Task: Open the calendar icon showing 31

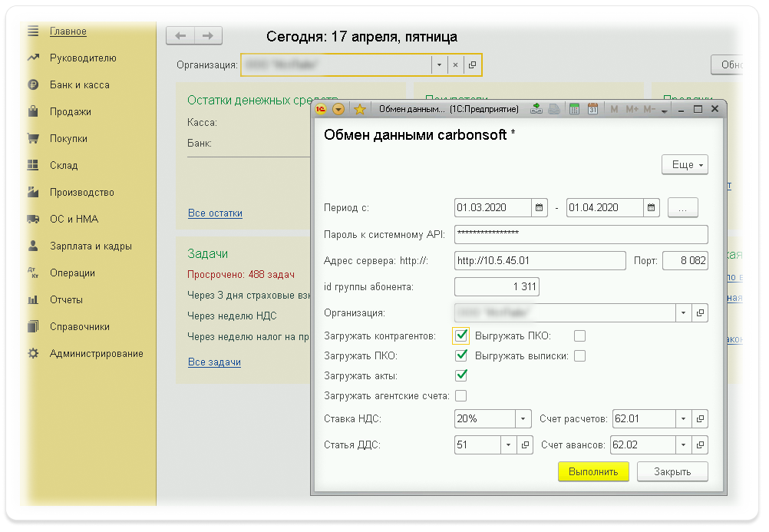Action: point(593,109)
